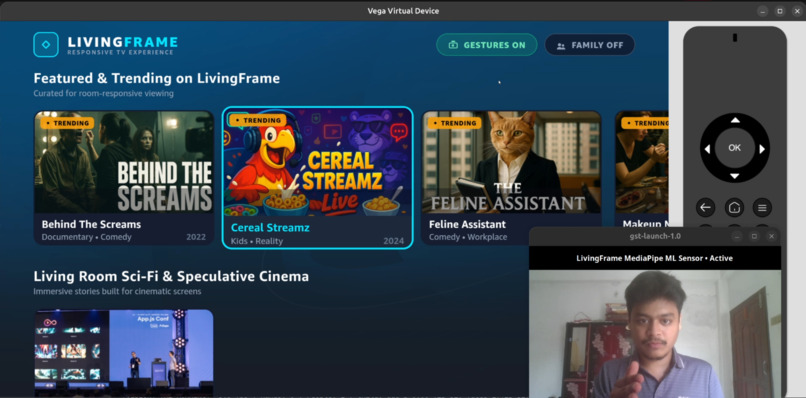The height and width of the screenshot is (398, 806).
Task: Toggle the Gestures On button
Action: (x=487, y=45)
